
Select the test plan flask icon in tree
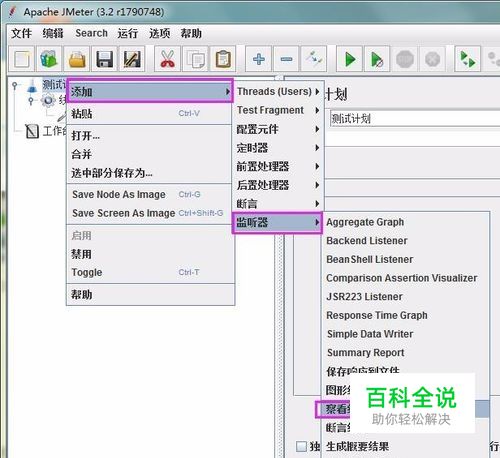[32, 86]
